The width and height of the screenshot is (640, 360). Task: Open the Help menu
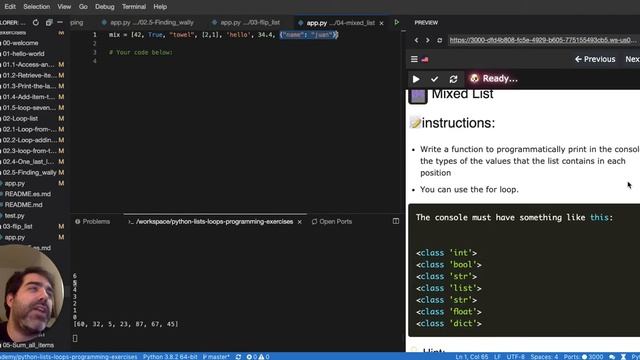pos(160,7)
